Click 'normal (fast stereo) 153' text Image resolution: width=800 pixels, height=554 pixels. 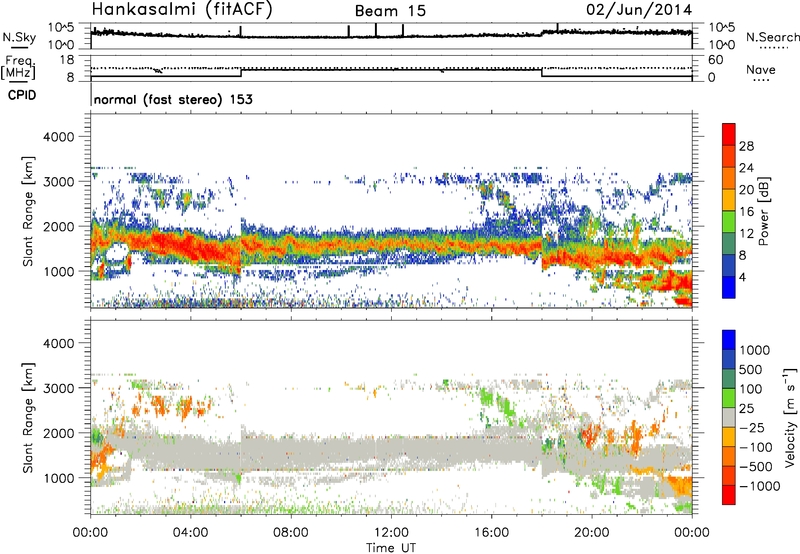173,99
